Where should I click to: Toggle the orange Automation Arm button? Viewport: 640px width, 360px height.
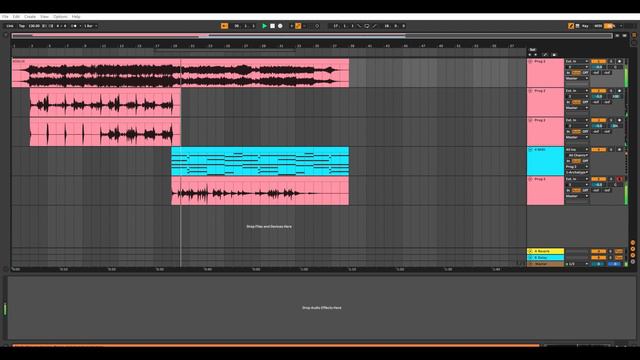pos(298,26)
